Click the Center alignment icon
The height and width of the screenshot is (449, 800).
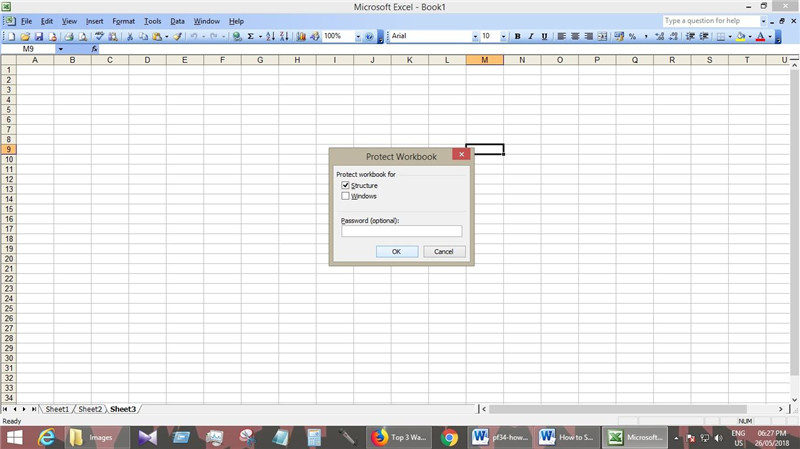[575, 36]
